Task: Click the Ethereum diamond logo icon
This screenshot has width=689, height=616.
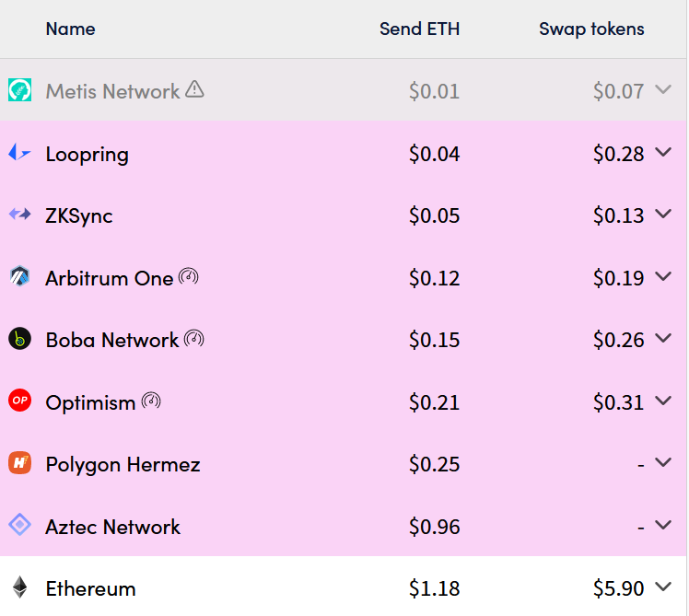Action: point(19,587)
